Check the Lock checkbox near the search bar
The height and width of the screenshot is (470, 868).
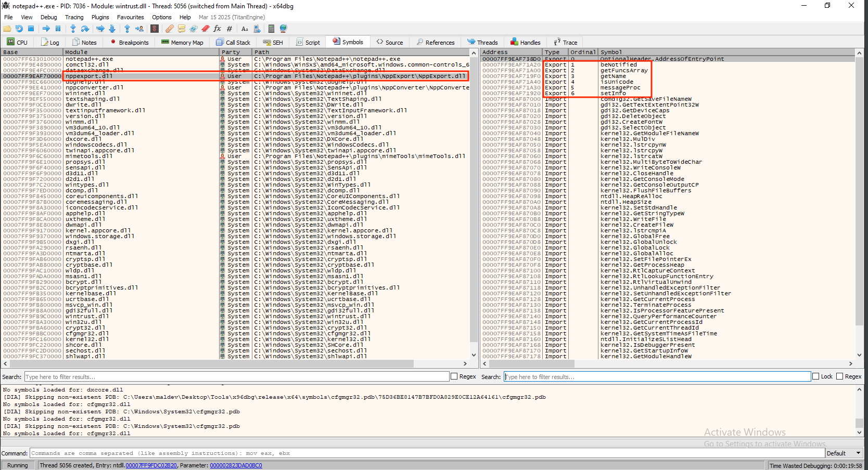pyautogui.click(x=815, y=376)
